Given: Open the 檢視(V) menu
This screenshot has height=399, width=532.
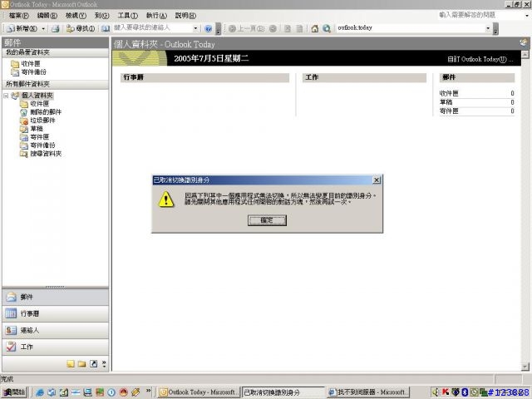Looking at the screenshot, I should click(76, 16).
